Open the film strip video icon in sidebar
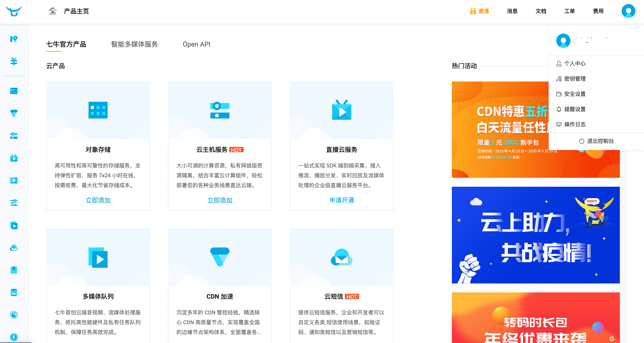644x343 pixels. coord(14,180)
